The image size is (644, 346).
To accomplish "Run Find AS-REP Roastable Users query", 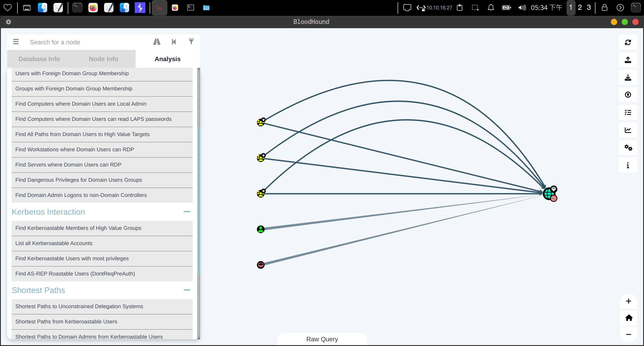I will pos(102,274).
